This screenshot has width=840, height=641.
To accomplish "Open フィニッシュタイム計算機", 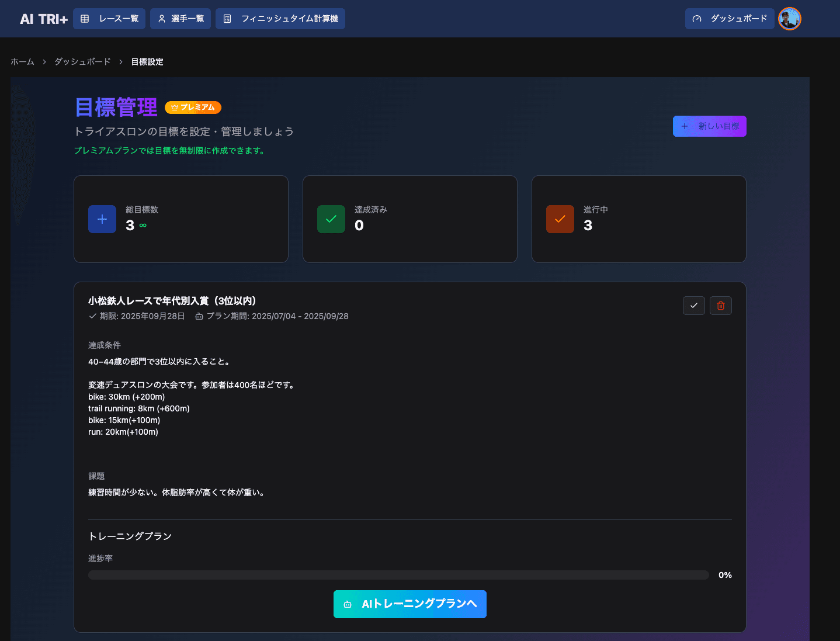I will (x=280, y=19).
